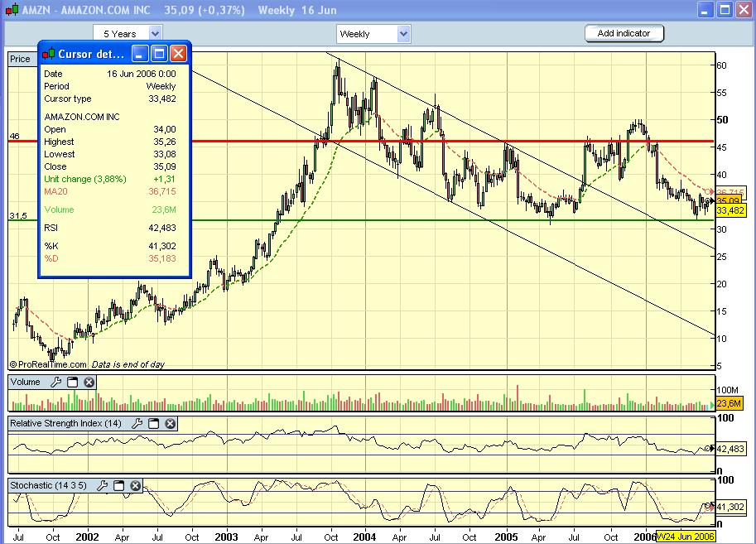Click the ProRealTime.com copyright text
The image size is (756, 544).
[48, 364]
